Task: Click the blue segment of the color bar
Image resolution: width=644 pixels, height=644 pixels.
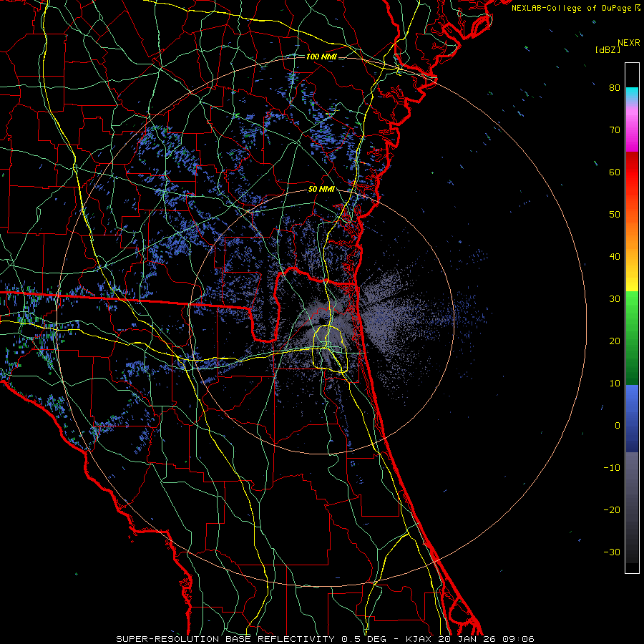Action: pyautogui.click(x=632, y=418)
